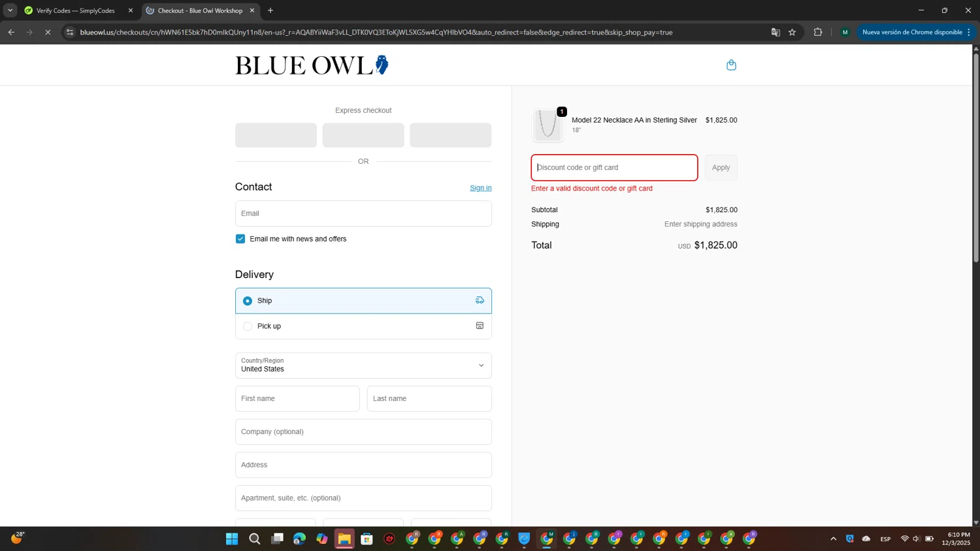Open Task View on the taskbar
This screenshot has width=980, height=551.
277,539
